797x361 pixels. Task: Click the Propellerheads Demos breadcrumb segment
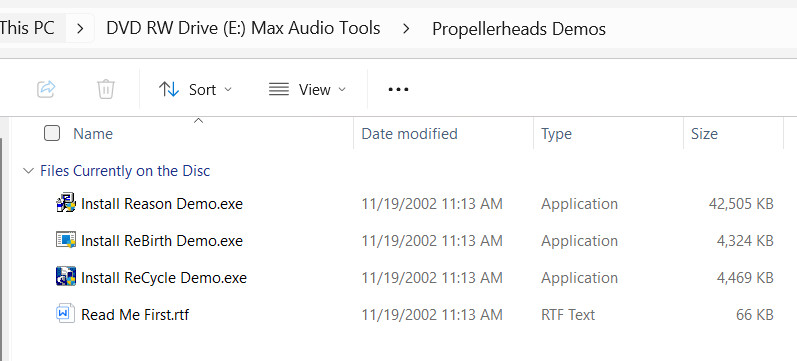coord(518,28)
